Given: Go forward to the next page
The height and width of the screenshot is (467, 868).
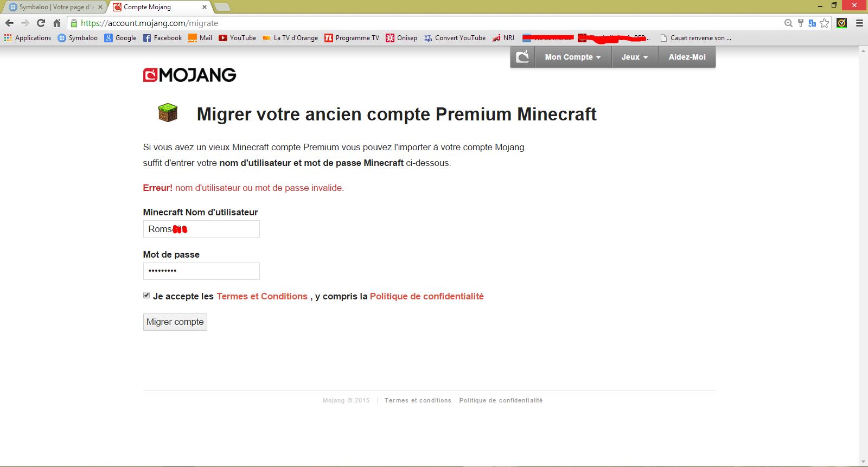Looking at the screenshot, I should tap(25, 23).
